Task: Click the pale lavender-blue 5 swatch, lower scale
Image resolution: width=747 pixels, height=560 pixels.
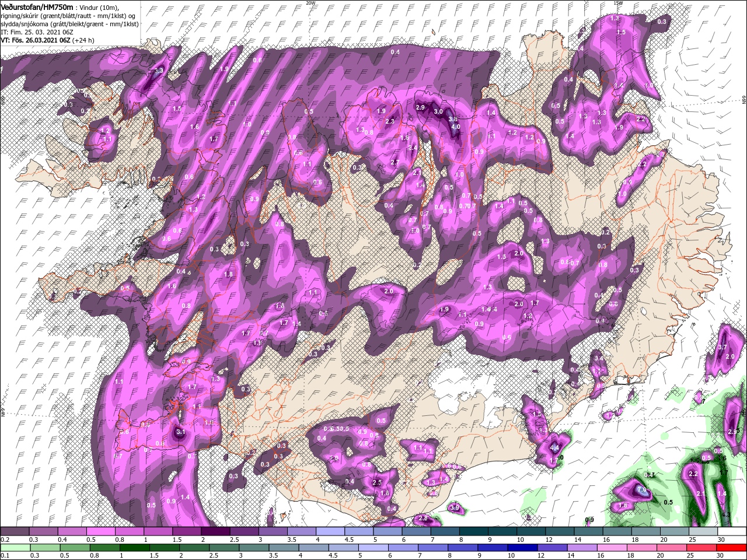Action: (x=373, y=547)
